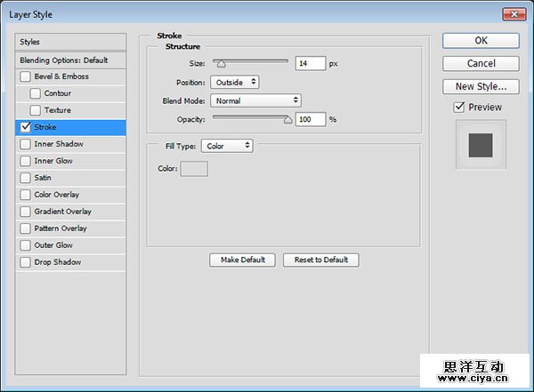Open the Position dropdown set to Outside

(235, 82)
